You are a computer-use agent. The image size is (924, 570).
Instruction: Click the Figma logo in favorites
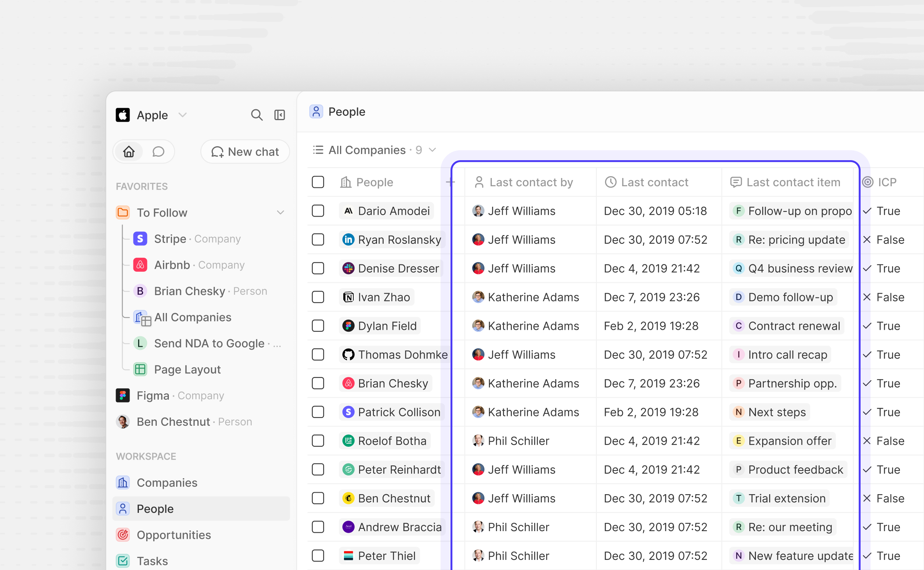coord(123,395)
